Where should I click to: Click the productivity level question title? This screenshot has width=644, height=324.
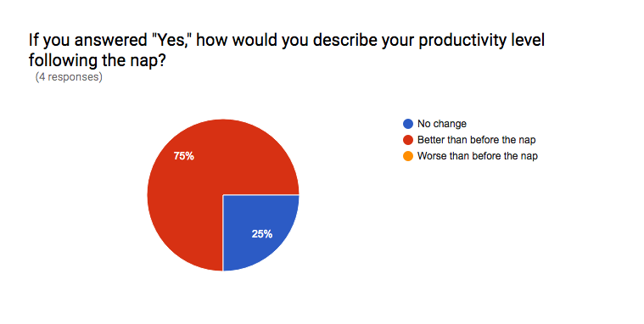(x=287, y=50)
